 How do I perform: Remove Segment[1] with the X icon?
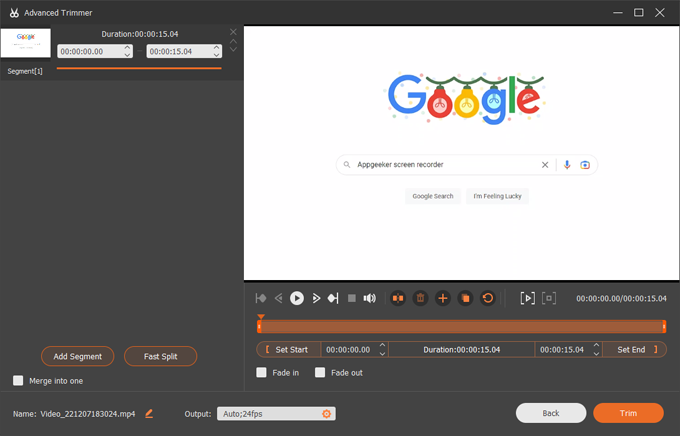point(234,32)
